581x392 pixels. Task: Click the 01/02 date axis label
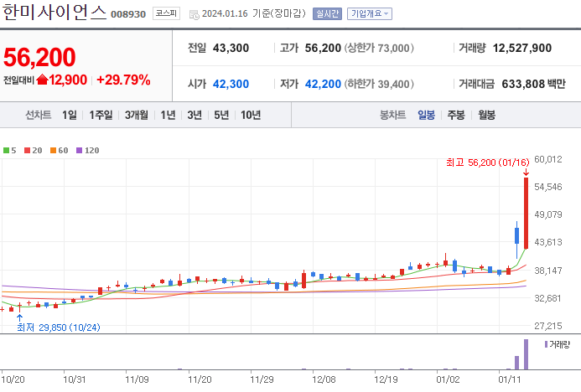tap(448, 379)
